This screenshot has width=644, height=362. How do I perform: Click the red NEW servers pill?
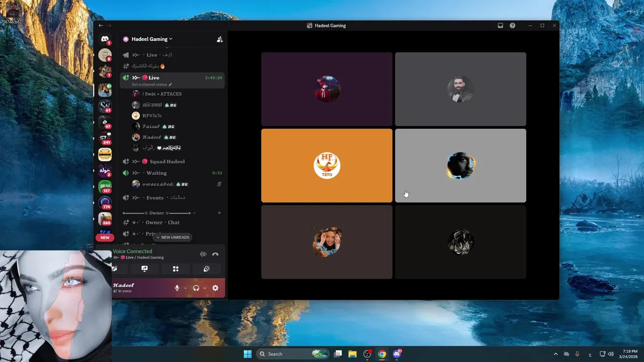[105, 237]
